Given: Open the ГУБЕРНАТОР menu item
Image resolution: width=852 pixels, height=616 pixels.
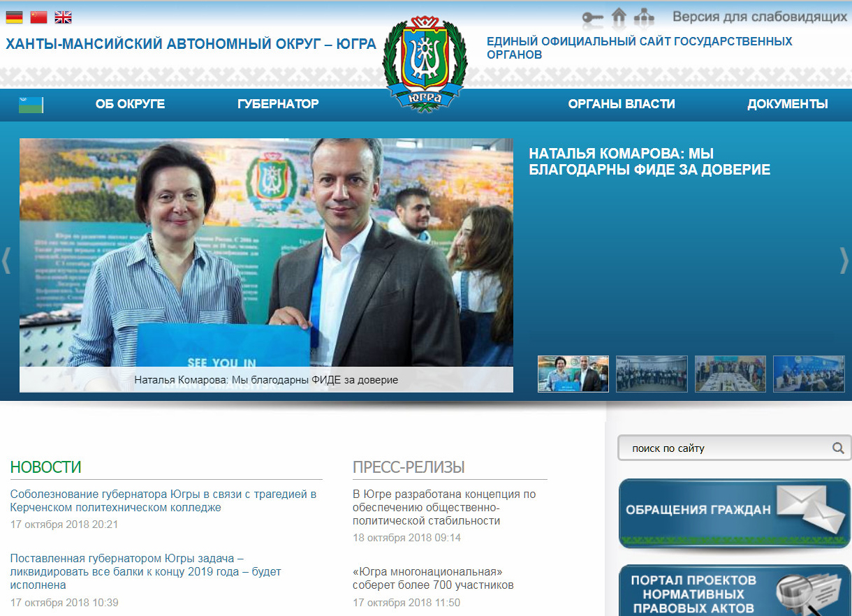Looking at the screenshot, I should click(x=278, y=104).
